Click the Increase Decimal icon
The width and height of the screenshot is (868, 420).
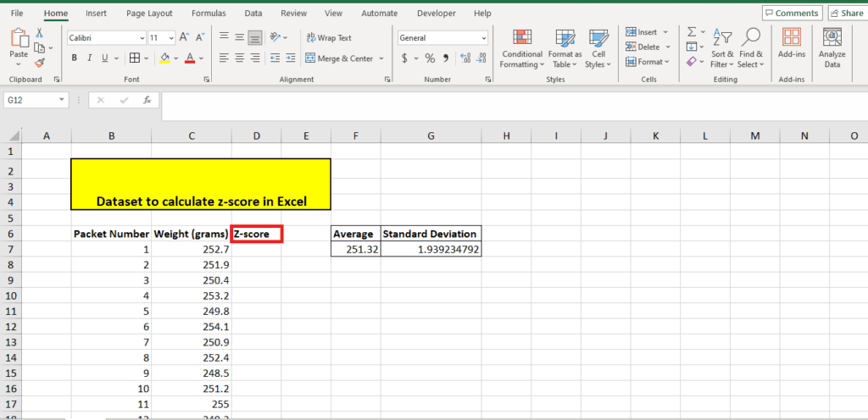[466, 58]
